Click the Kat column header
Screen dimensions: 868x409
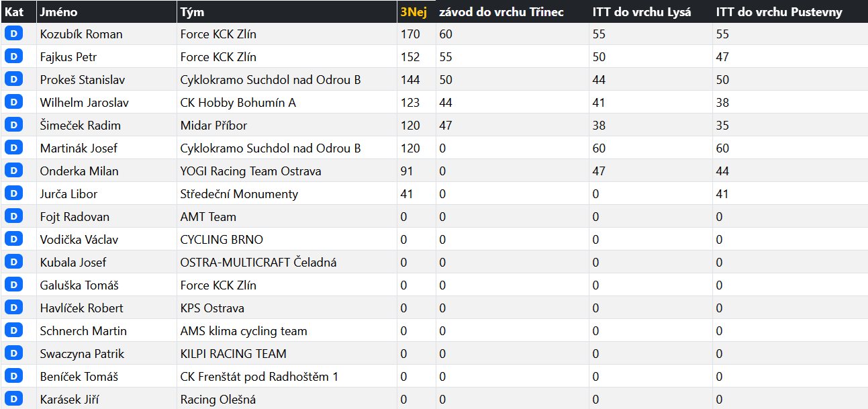coord(14,12)
